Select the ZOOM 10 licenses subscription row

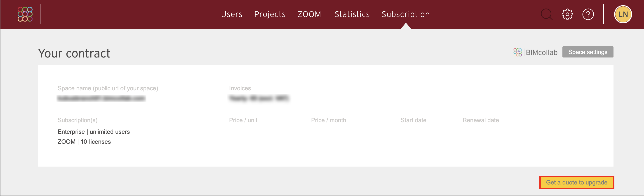tap(84, 142)
